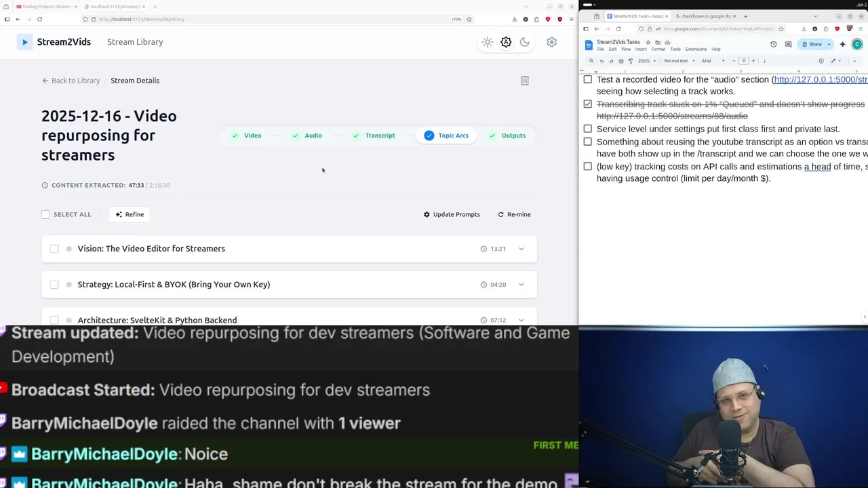Star the Steam2Vids Tasks document
868x488 pixels.
648,42
